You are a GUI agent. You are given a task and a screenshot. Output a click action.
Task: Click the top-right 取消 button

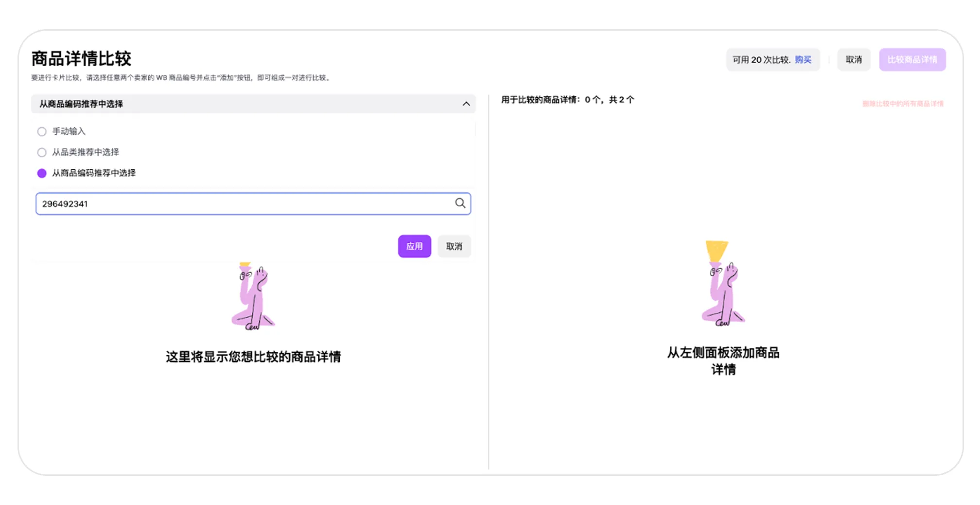click(854, 59)
